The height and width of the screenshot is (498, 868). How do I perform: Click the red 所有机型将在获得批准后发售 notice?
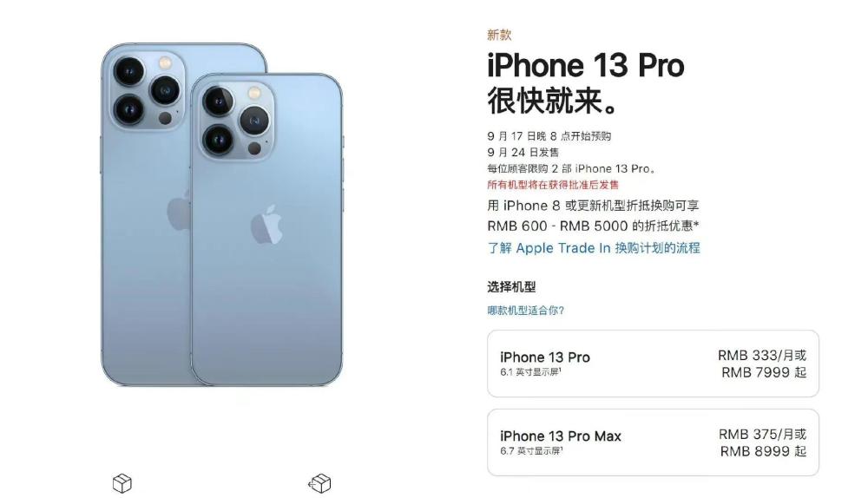tap(552, 185)
